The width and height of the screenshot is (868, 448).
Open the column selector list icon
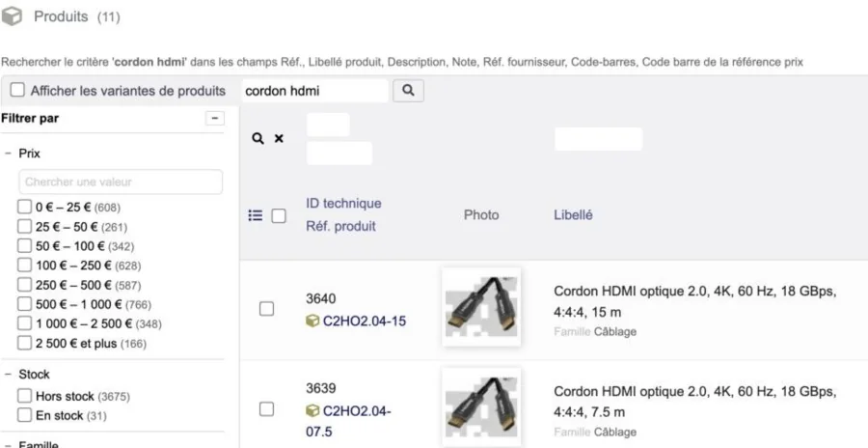256,215
